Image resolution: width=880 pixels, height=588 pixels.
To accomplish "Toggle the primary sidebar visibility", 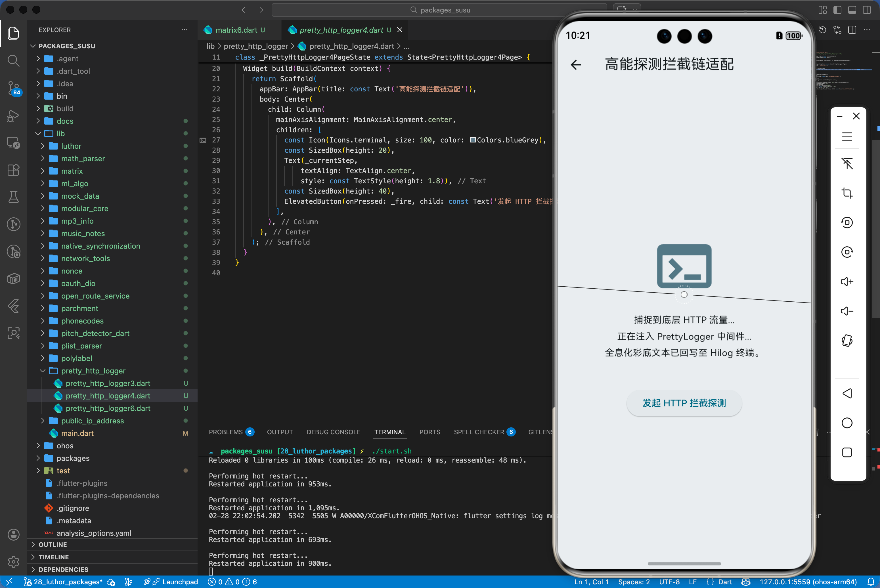I will pos(837,10).
